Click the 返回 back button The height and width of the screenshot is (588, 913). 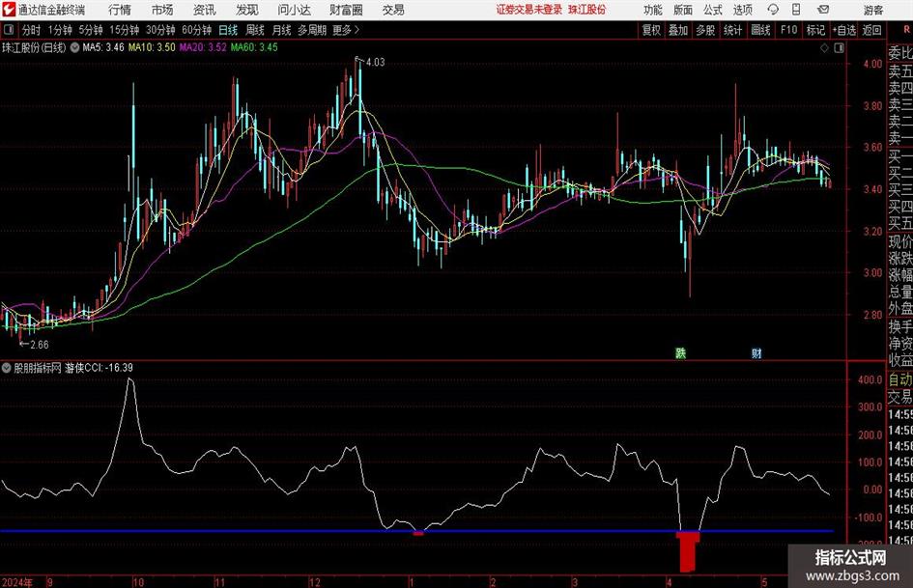(x=871, y=30)
